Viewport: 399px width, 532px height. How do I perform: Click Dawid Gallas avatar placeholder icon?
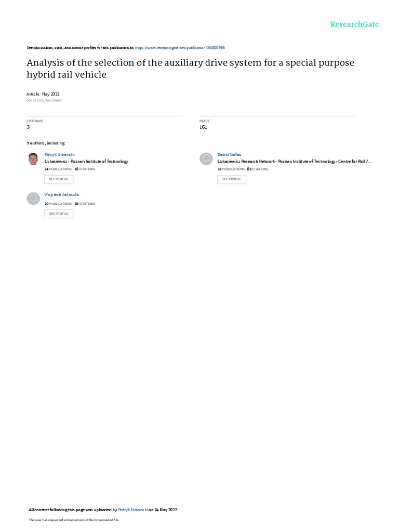tap(206, 159)
